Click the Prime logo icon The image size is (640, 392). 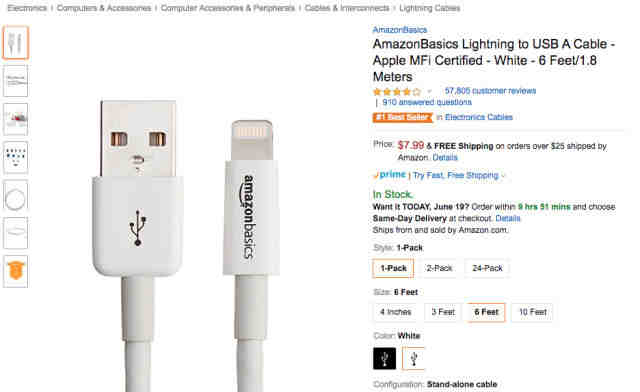click(x=389, y=175)
